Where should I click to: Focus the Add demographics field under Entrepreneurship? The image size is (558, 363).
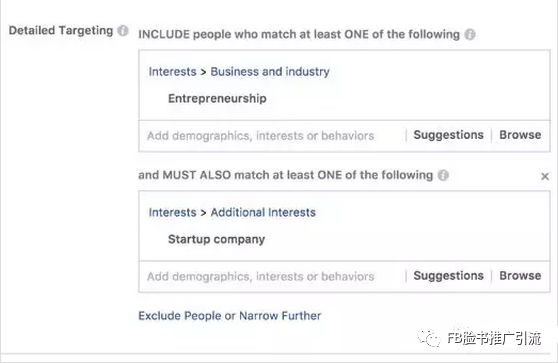(272, 136)
